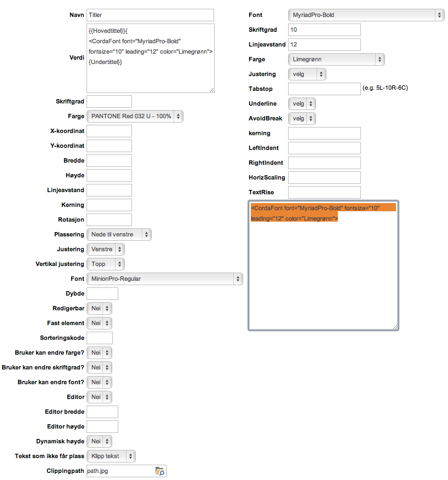Image resolution: width=448 pixels, height=480 pixels.
Task: Open the right-side Font dropdown MyriadPro-Bold
Action: [x=365, y=15]
